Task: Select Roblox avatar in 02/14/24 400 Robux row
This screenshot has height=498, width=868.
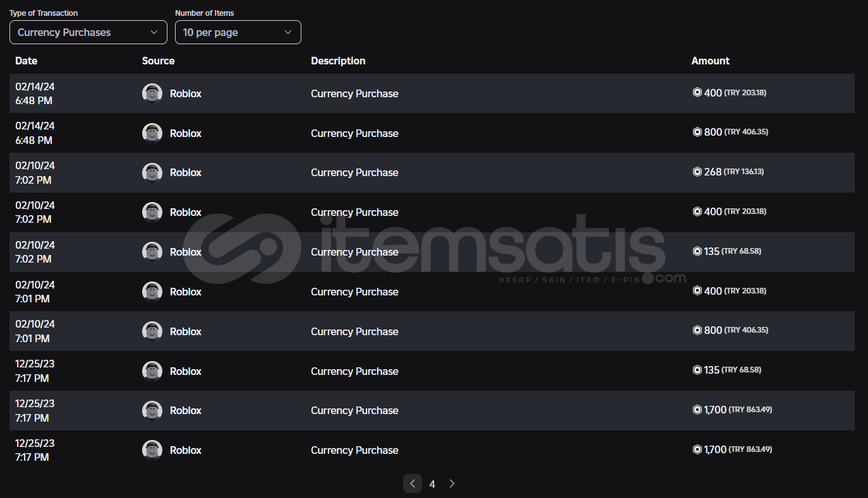Action: (152, 93)
